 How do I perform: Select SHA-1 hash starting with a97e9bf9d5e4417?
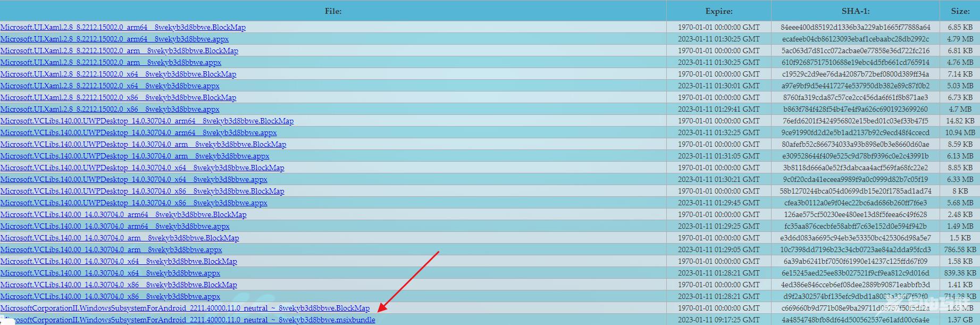[x=856, y=86]
